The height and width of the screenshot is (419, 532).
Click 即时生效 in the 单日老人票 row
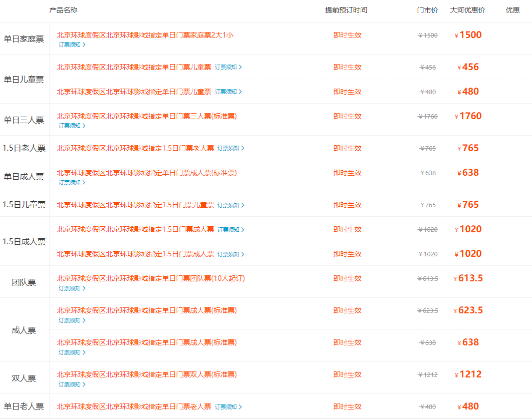pos(348,406)
